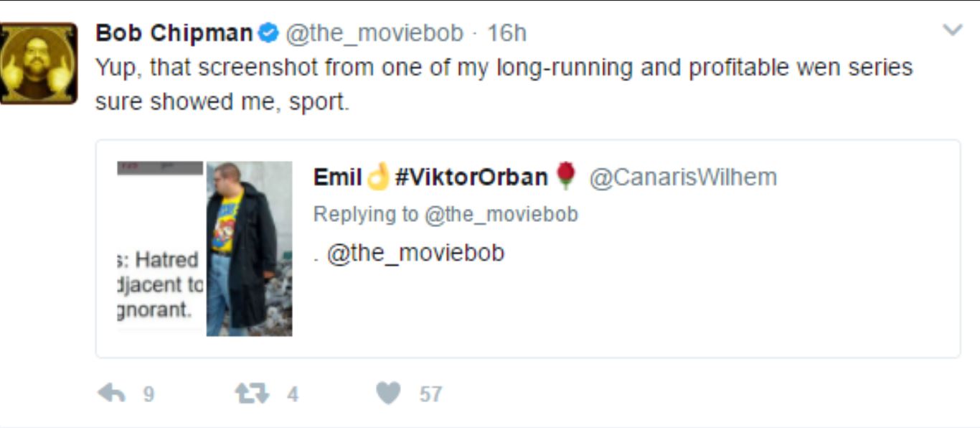Click the OK hand emoji in Emil's name
Image resolution: width=980 pixels, height=428 pixels.
tap(377, 177)
